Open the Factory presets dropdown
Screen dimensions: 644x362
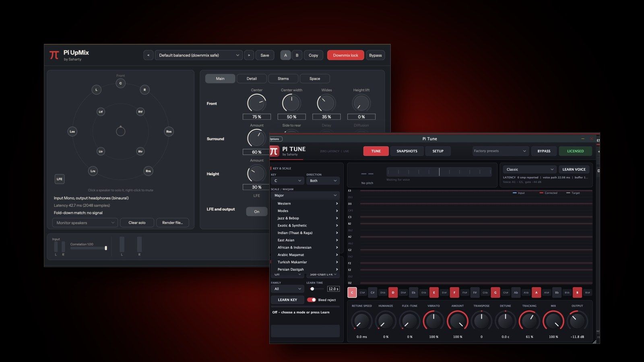pos(500,151)
